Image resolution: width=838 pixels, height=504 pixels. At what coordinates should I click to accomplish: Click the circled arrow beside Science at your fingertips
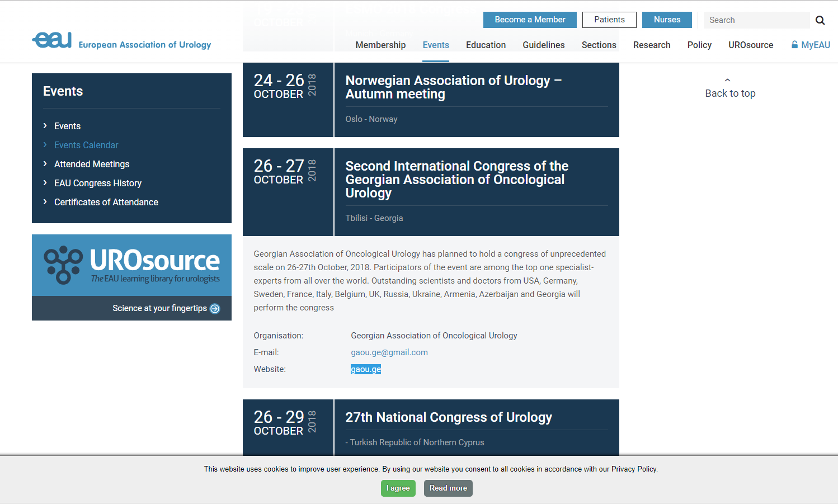215,308
